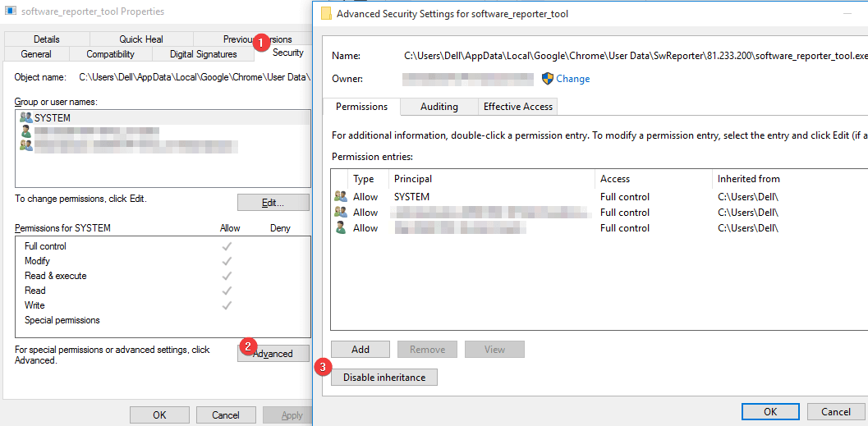The height and width of the screenshot is (426, 868).
Task: Click the Add button under permission entries
Action: [x=361, y=350]
